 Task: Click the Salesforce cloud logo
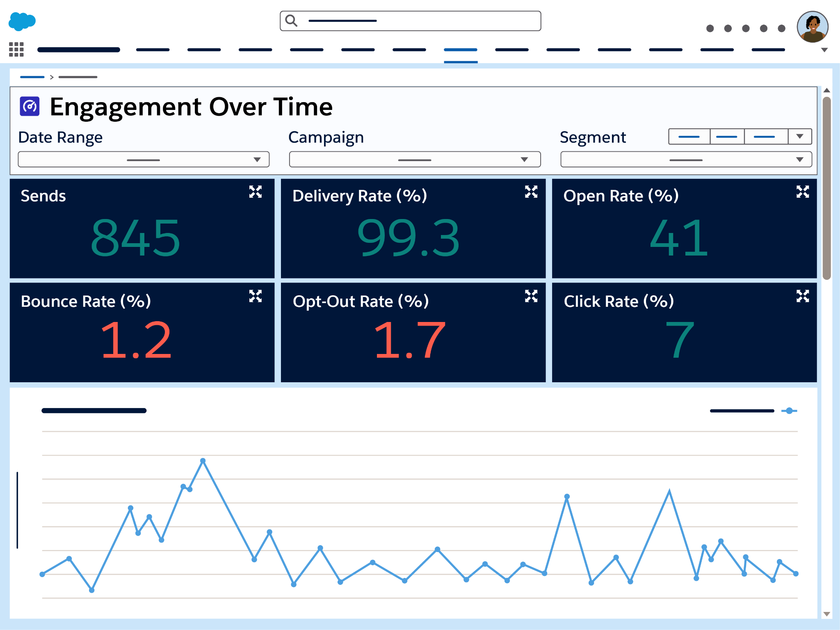click(22, 21)
